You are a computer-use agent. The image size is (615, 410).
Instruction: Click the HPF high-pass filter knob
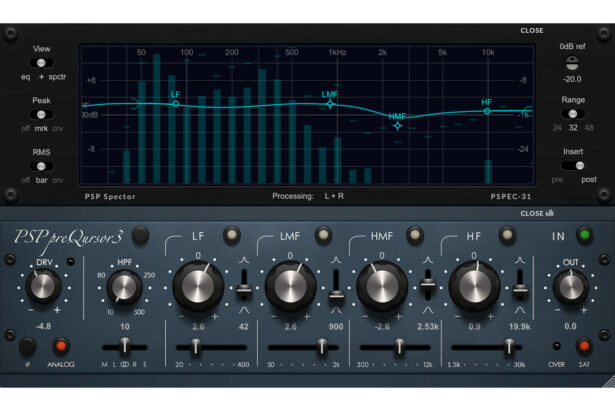pyautogui.click(x=124, y=287)
